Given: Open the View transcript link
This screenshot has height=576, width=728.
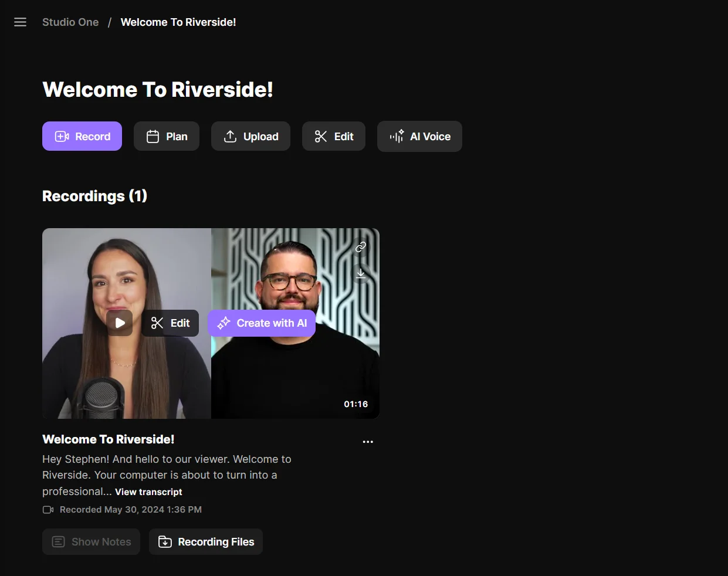Looking at the screenshot, I should [x=148, y=492].
